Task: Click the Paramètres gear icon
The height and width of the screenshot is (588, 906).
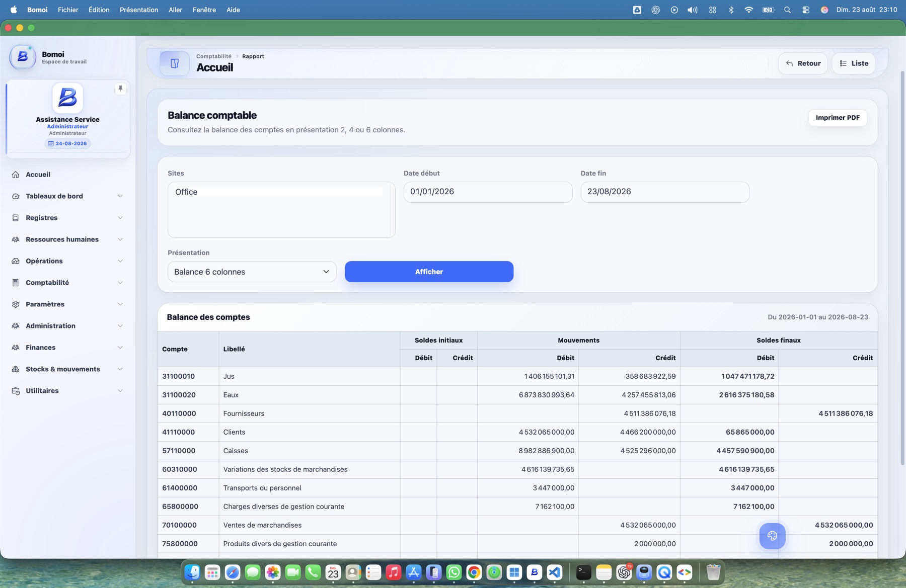Action: (x=16, y=304)
